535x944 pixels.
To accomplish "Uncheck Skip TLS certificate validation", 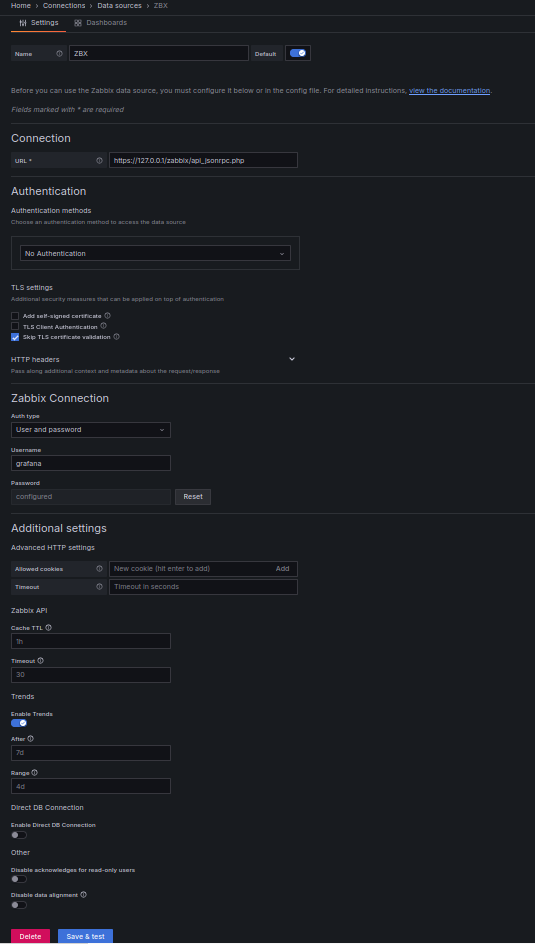I will pyautogui.click(x=15, y=337).
